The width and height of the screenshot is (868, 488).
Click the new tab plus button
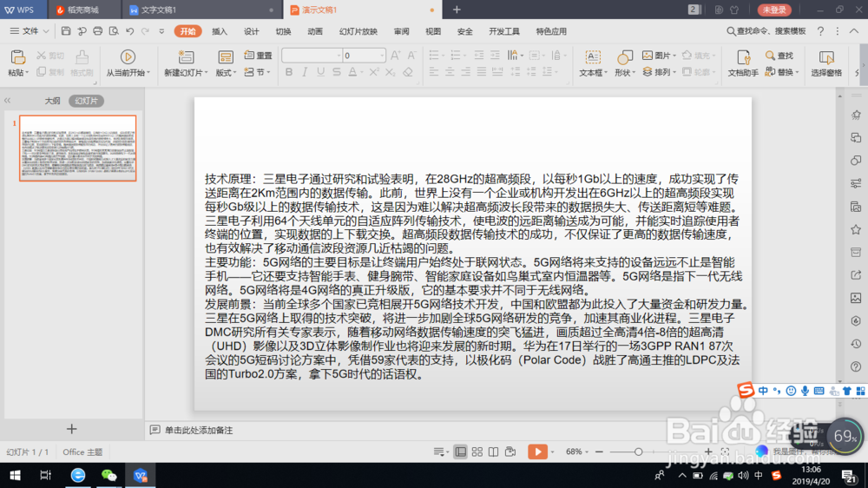[x=457, y=10]
